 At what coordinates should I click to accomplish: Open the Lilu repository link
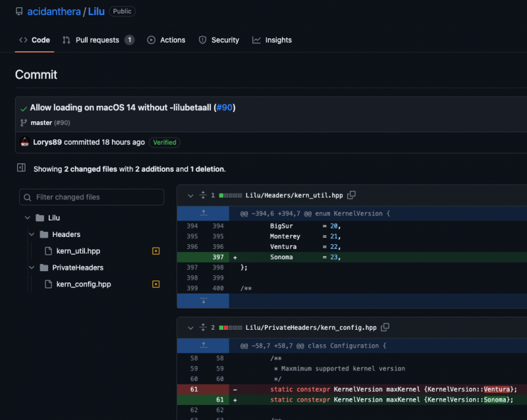[x=96, y=11]
